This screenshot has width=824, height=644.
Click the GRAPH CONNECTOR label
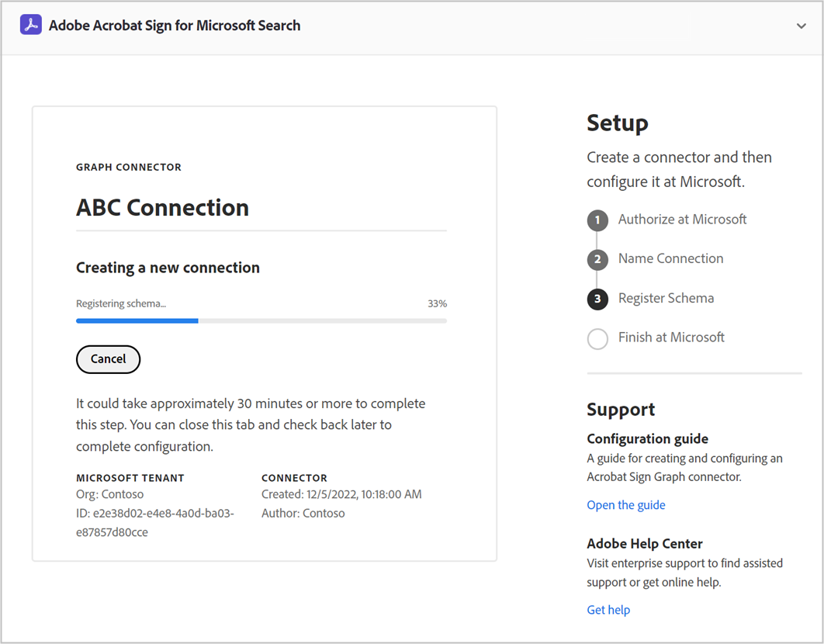pyautogui.click(x=128, y=167)
